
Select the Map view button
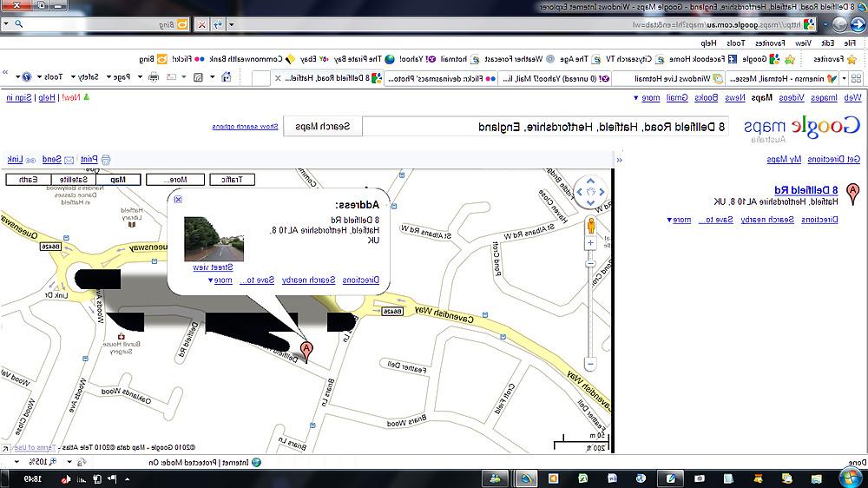pos(118,180)
